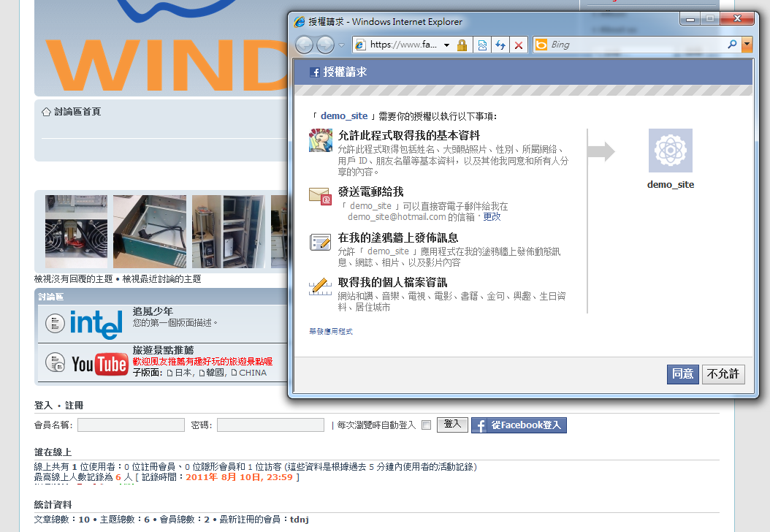The height and width of the screenshot is (532, 770).
Task: Toggle the Compatibility View icon
Action: click(482, 45)
